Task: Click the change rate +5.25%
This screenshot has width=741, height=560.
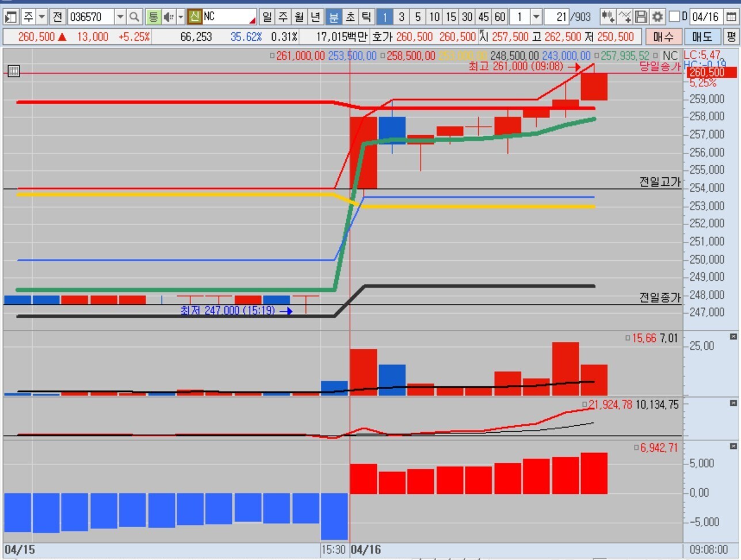Action: [x=134, y=37]
